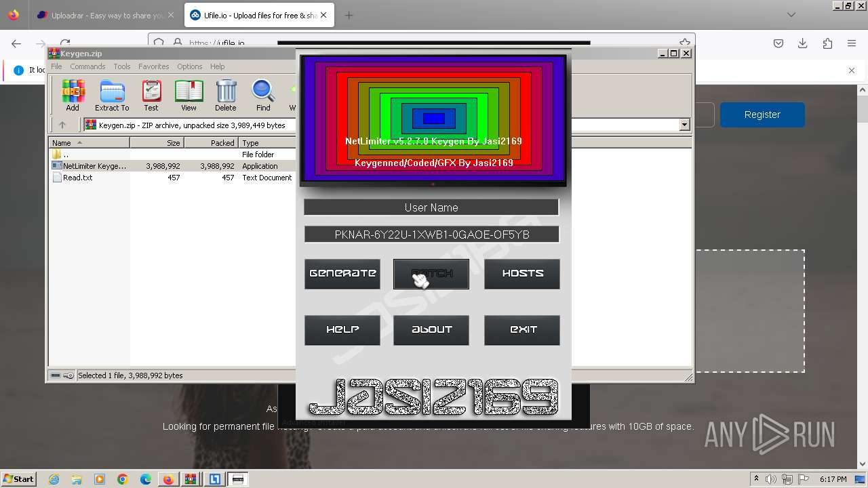
Task: Click the Hosts button in the keygen
Action: click(x=522, y=274)
